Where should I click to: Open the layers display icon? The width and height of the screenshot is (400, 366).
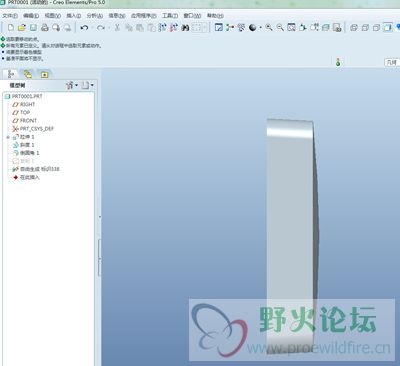pos(326,28)
